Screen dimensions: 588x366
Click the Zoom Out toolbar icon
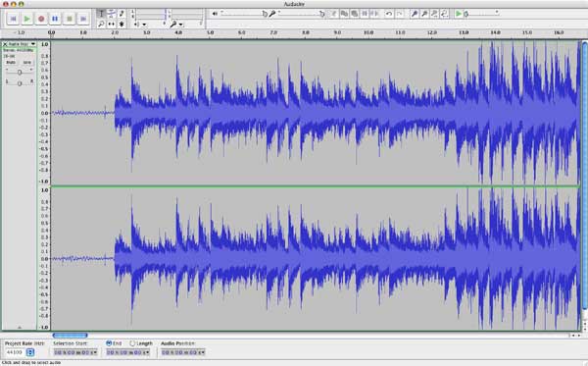(424, 14)
